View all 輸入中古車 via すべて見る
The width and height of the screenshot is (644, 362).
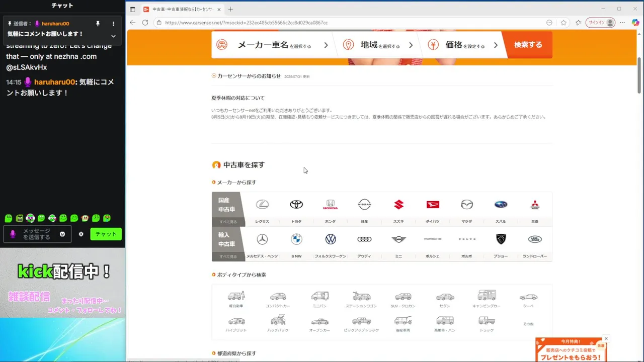228,256
